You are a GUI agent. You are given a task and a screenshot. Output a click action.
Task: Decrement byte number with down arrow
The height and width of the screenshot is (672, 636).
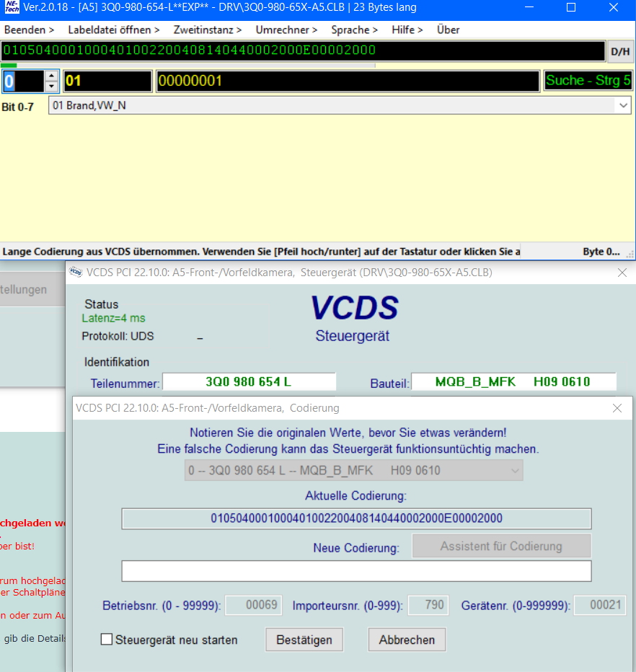[51, 87]
